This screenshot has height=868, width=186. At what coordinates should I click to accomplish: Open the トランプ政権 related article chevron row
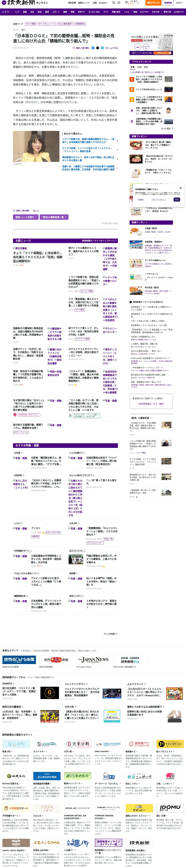coord(90,140)
